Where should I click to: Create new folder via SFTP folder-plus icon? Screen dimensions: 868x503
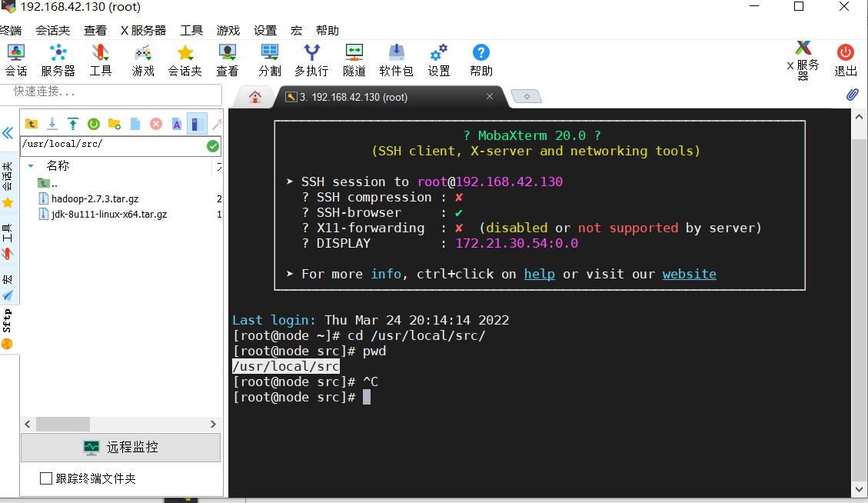coord(115,124)
